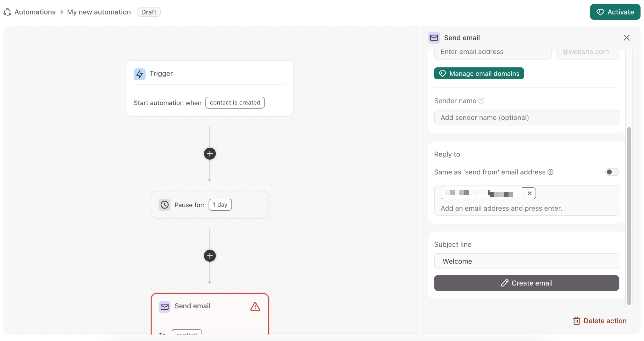The image size is (644, 341).
Task: Add step after Trigger with plus button
Action: tap(210, 154)
